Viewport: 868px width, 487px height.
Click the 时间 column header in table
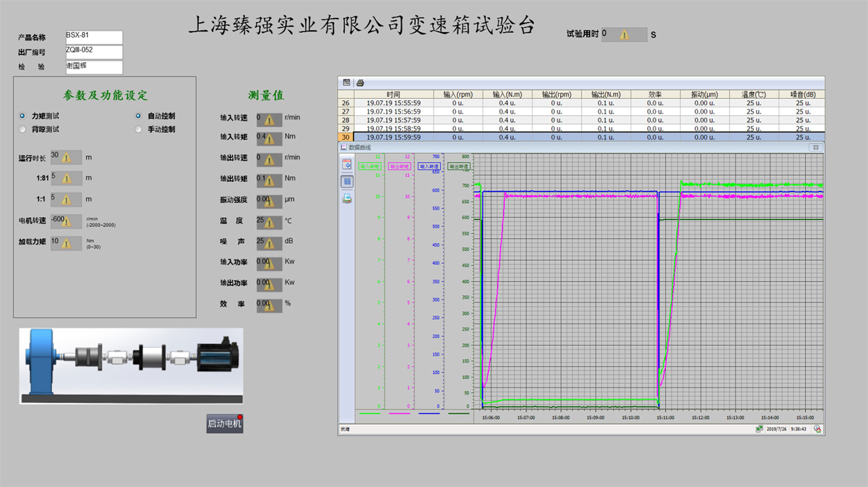click(x=393, y=95)
